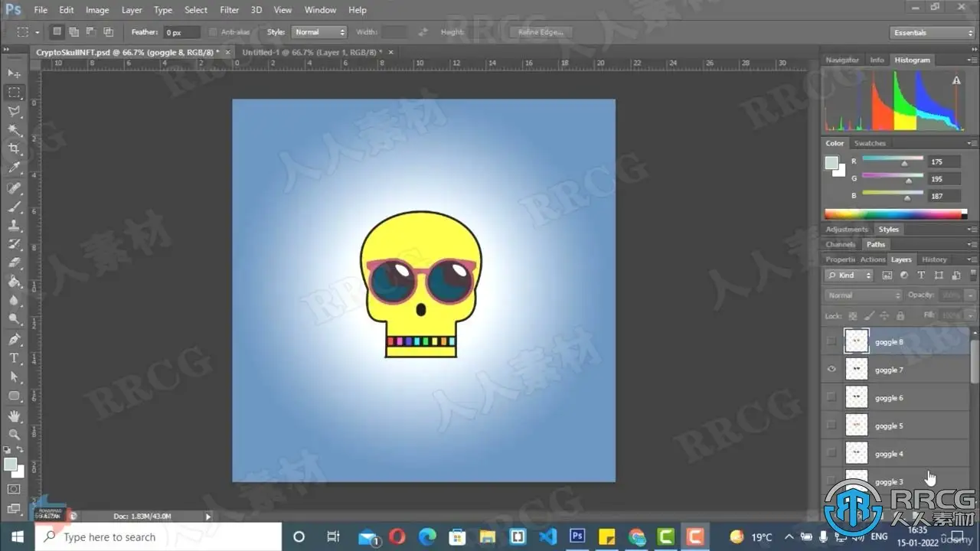Select the Pen tool
980x551 pixels.
tap(14, 339)
